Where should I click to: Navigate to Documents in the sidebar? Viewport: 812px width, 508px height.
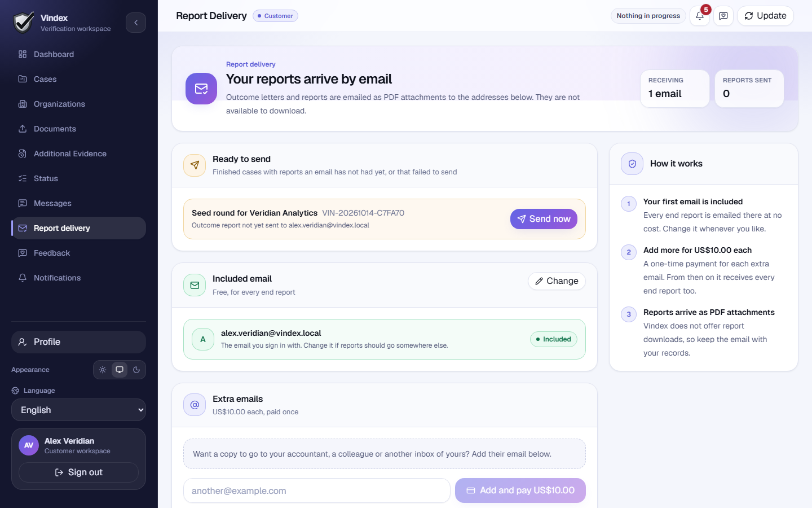[x=78, y=129]
